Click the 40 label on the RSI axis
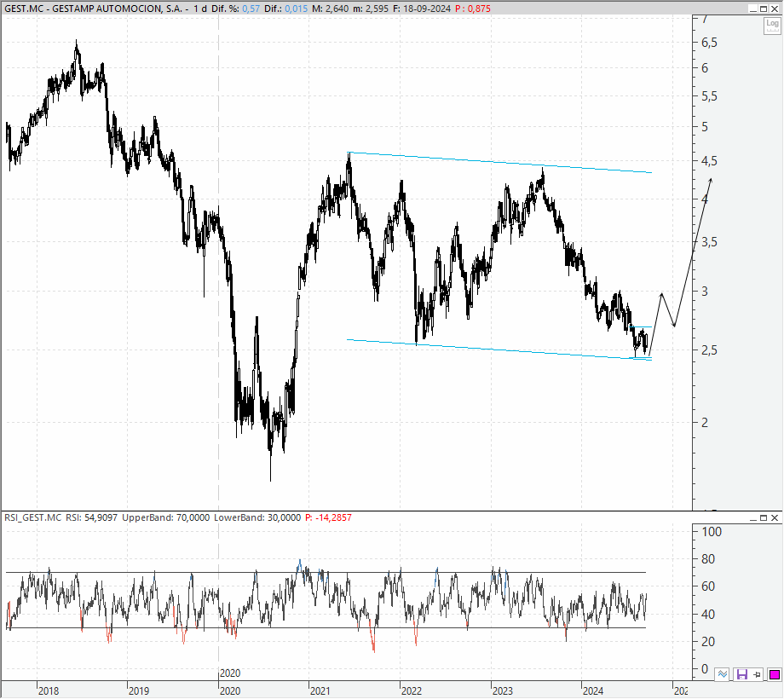 point(708,615)
